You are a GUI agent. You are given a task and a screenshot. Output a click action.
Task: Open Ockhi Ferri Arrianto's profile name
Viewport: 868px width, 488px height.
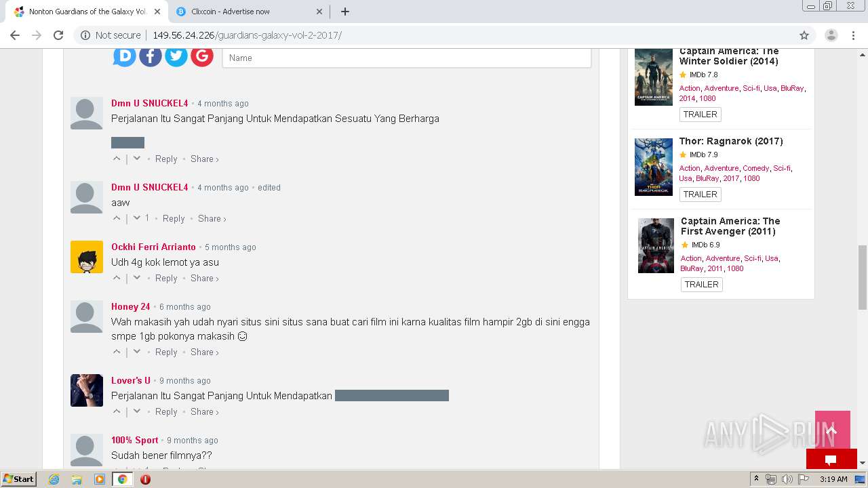tap(153, 247)
